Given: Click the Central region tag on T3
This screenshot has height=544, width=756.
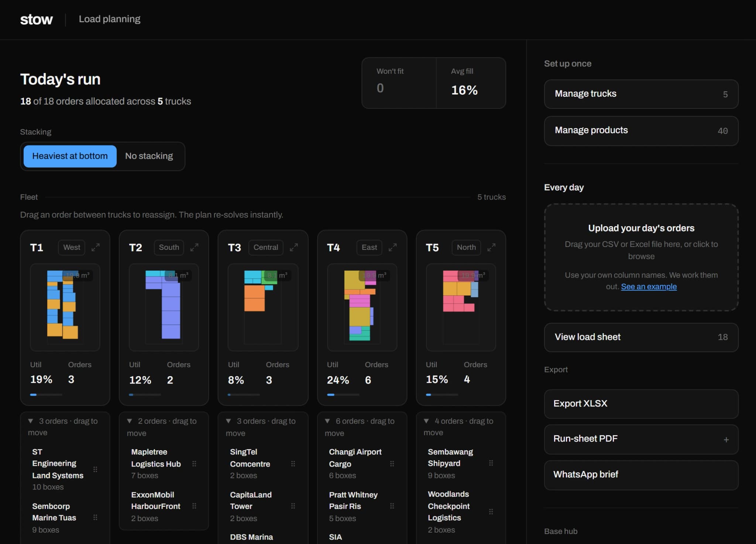Looking at the screenshot, I should [x=266, y=247].
